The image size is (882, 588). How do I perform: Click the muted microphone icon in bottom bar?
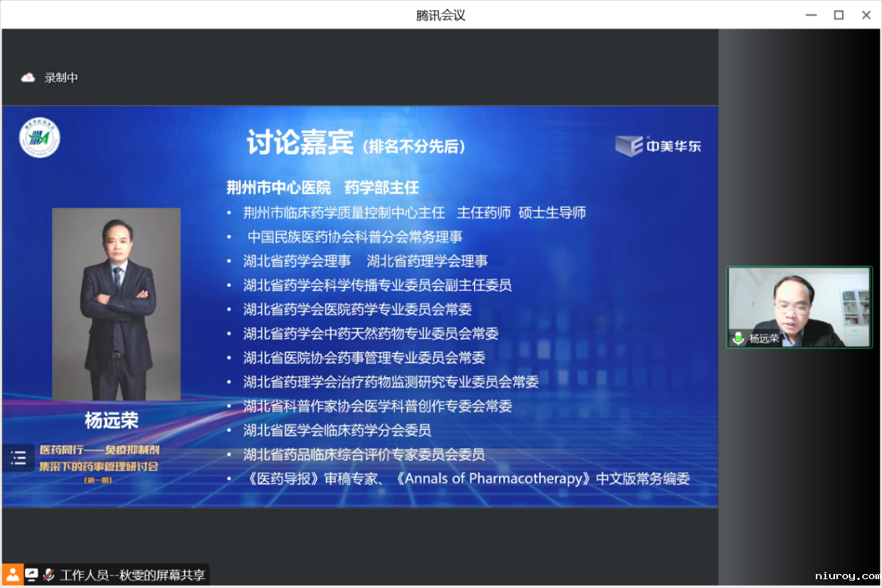click(x=49, y=575)
